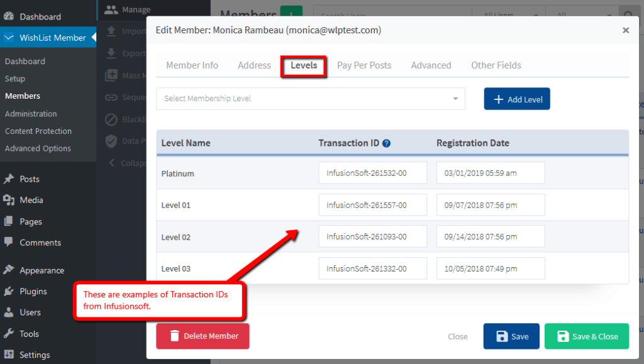Edit Platinum registration date field

[491, 173]
